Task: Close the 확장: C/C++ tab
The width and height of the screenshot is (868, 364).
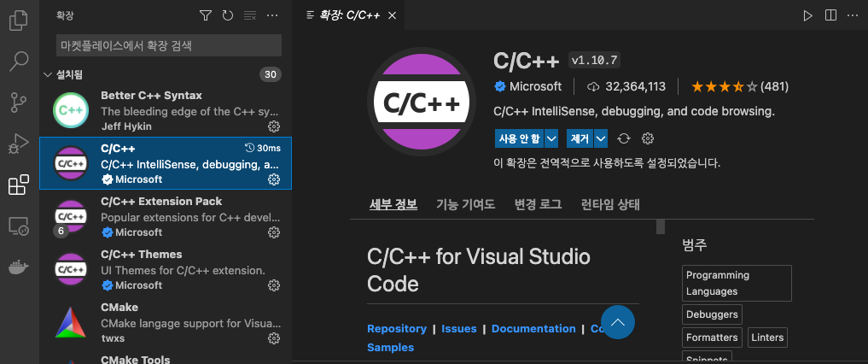Action: [x=392, y=15]
